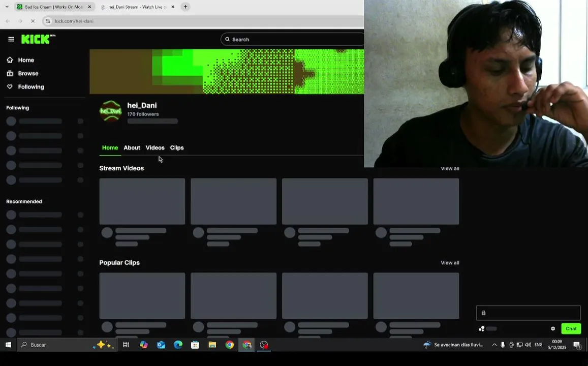Open network status tray icon
The image size is (588, 366).
pyautogui.click(x=520, y=345)
